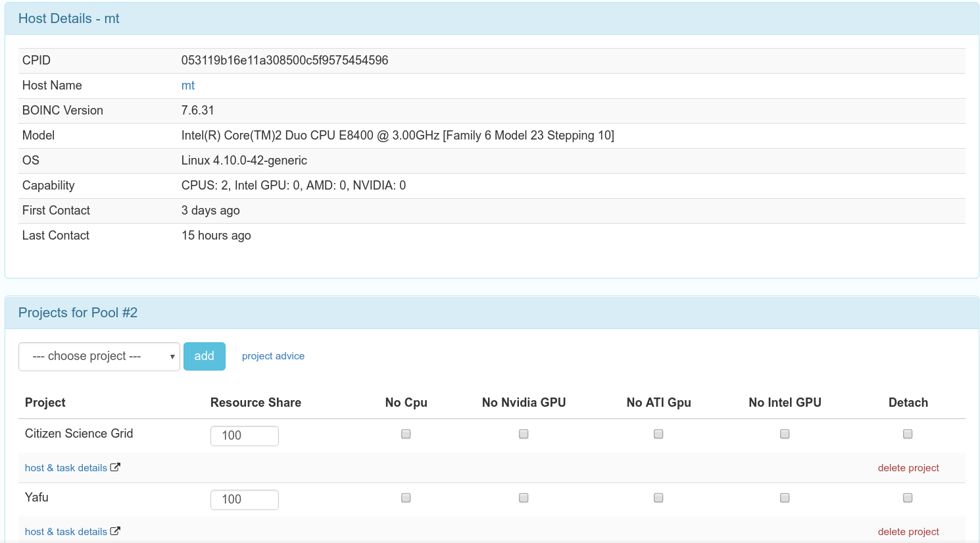Click the No ATI Gpu column header
Image resolution: width=980 pixels, height=543 pixels.
pyautogui.click(x=659, y=403)
